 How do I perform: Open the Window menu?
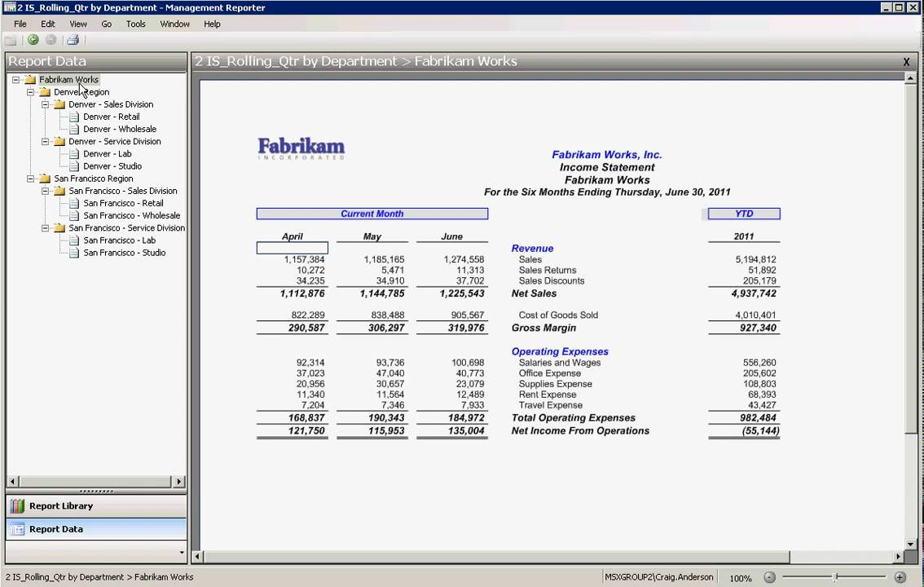175,24
